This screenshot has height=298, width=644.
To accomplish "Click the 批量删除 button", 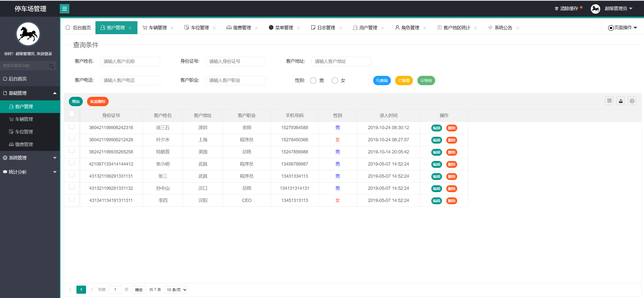I will coord(98,102).
